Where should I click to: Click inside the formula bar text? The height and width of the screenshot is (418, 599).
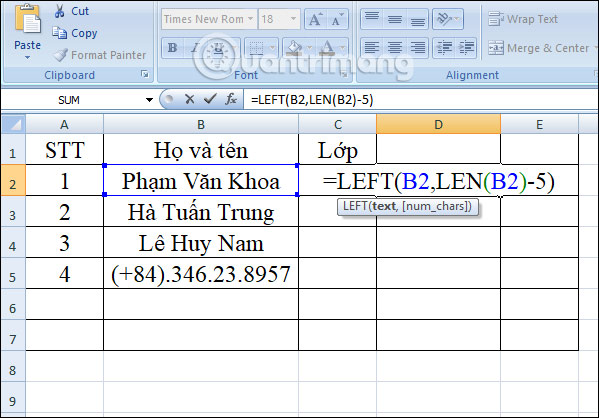coord(312,100)
